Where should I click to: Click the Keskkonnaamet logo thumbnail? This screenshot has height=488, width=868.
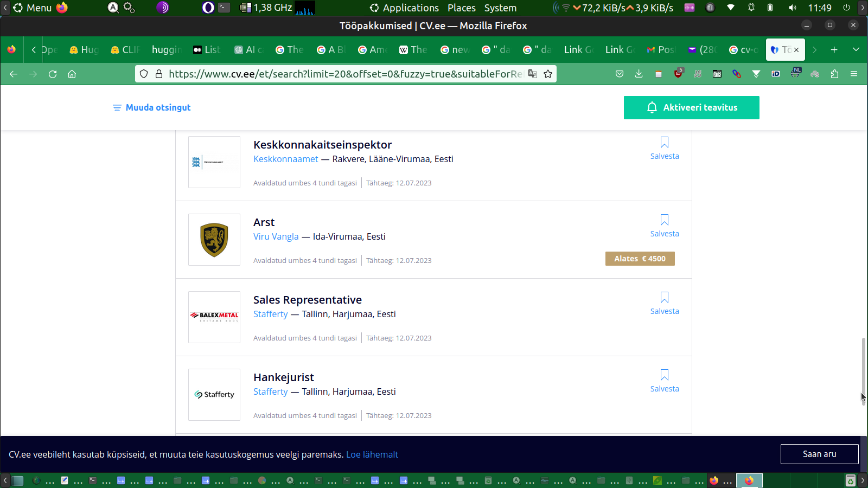click(x=214, y=162)
